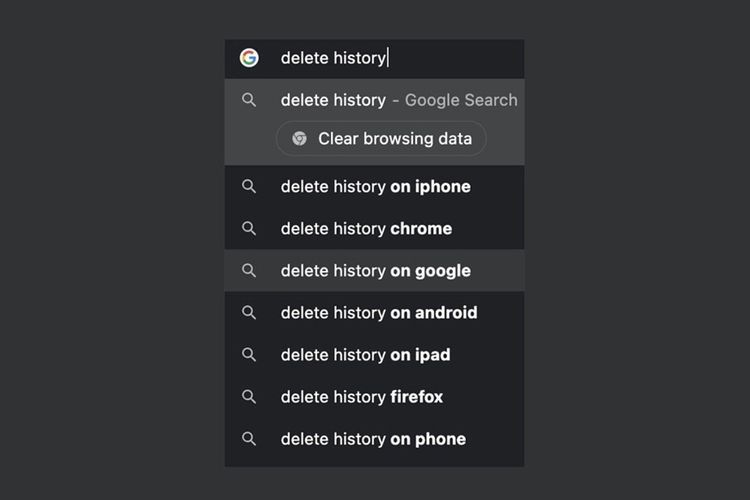Click the magnifier icon next to "on google" suggestion
Screen dimensions: 750x500
point(249,270)
